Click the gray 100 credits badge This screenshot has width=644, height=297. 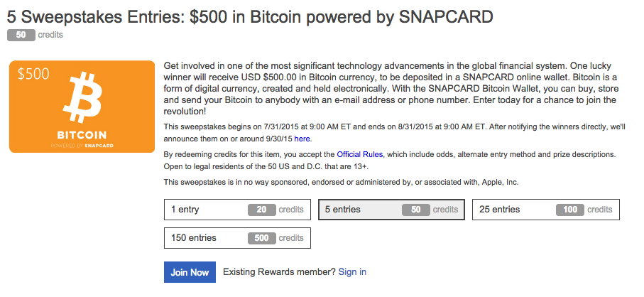[x=569, y=210]
